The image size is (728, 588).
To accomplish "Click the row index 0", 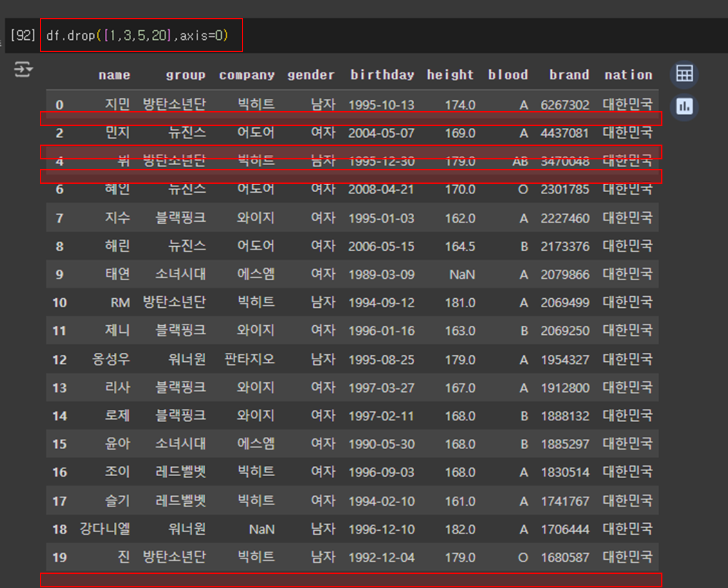I will pyautogui.click(x=60, y=105).
